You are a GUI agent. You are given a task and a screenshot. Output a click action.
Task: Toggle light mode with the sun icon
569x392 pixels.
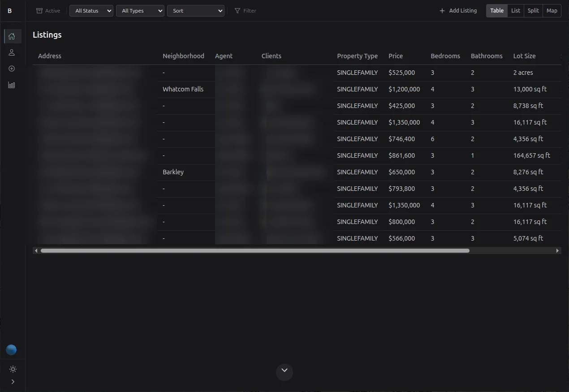(x=13, y=369)
